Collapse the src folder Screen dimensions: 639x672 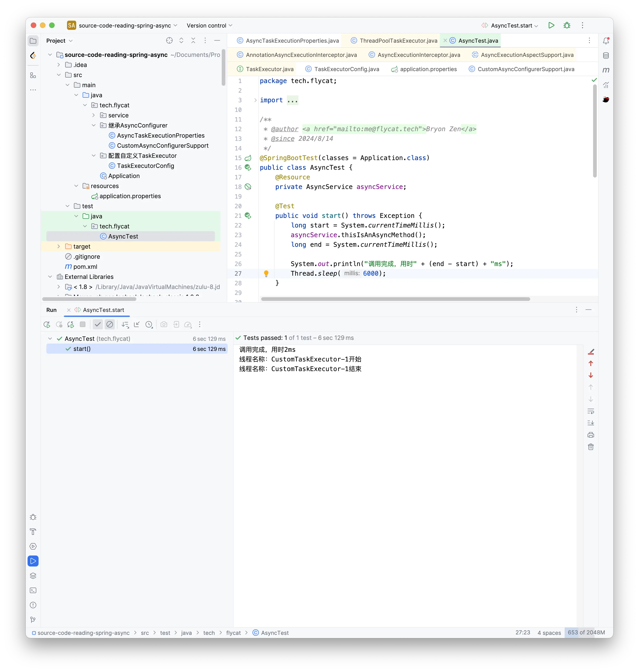pos(59,75)
